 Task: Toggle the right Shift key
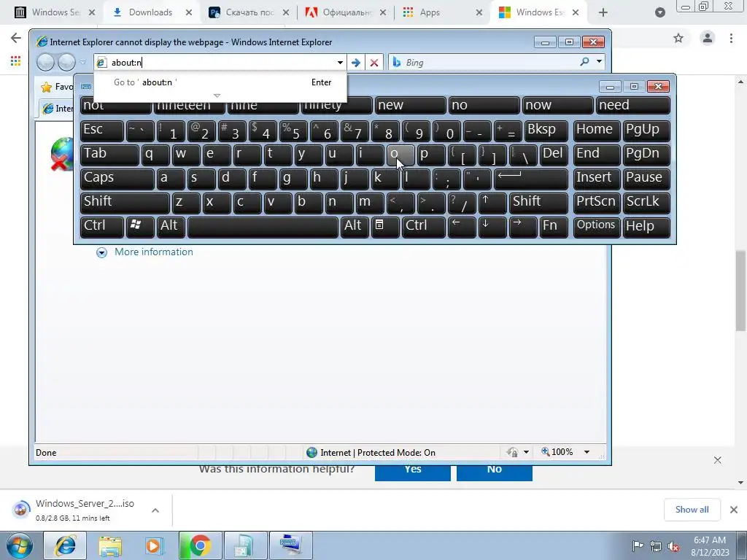539,203
